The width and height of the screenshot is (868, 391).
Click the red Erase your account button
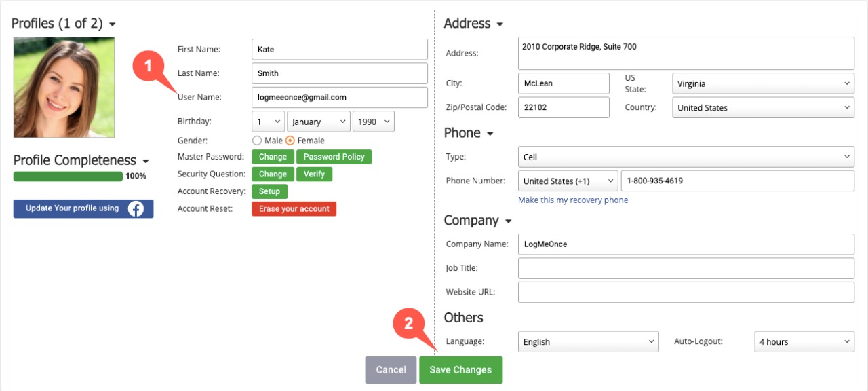(x=294, y=209)
